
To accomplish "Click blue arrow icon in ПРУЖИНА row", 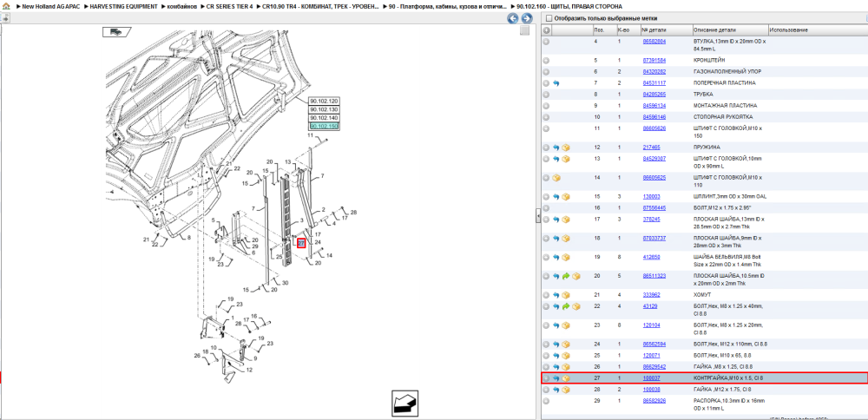I will click(556, 148).
